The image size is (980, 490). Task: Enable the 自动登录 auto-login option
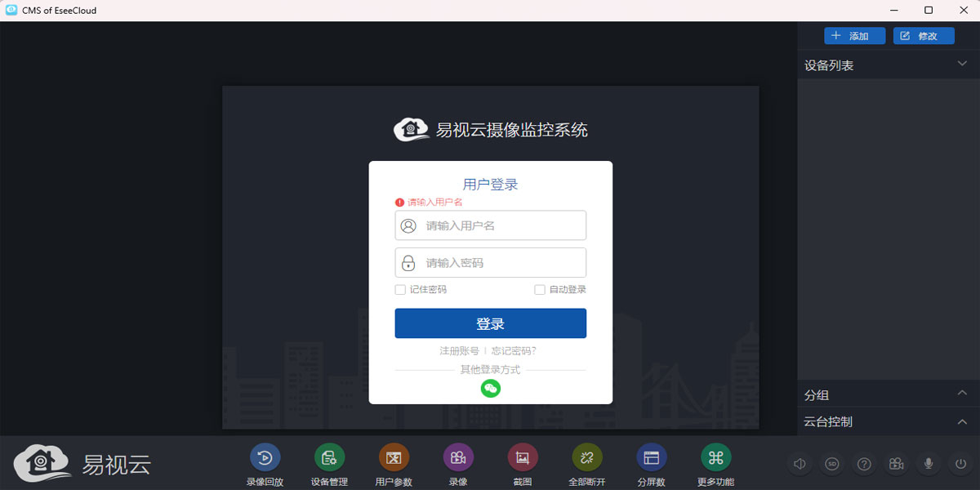pyautogui.click(x=539, y=289)
